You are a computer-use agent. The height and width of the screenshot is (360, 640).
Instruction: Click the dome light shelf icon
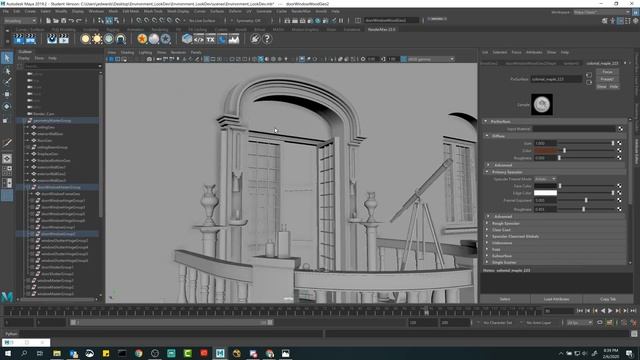pyautogui.click(x=109, y=39)
